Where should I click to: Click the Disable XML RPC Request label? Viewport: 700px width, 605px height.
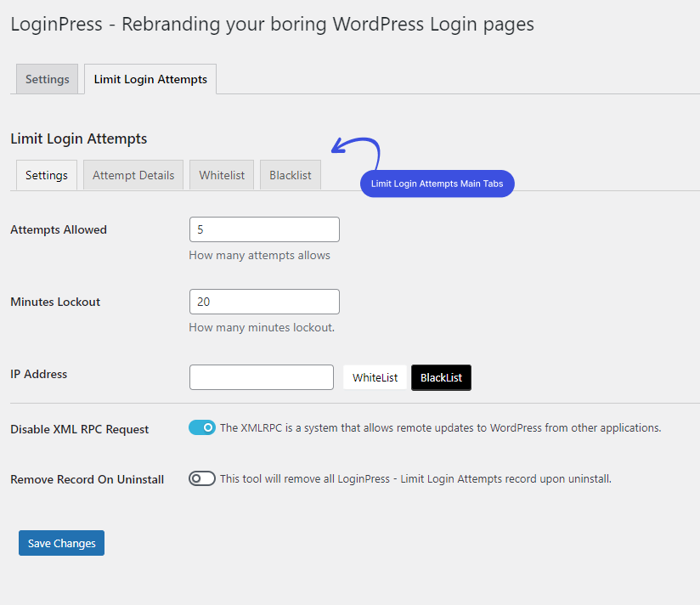click(80, 429)
